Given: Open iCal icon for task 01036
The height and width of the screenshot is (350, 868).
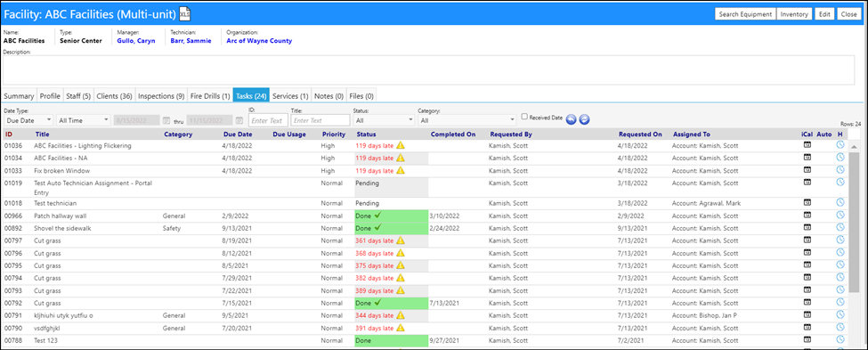Looking at the screenshot, I should click(807, 144).
